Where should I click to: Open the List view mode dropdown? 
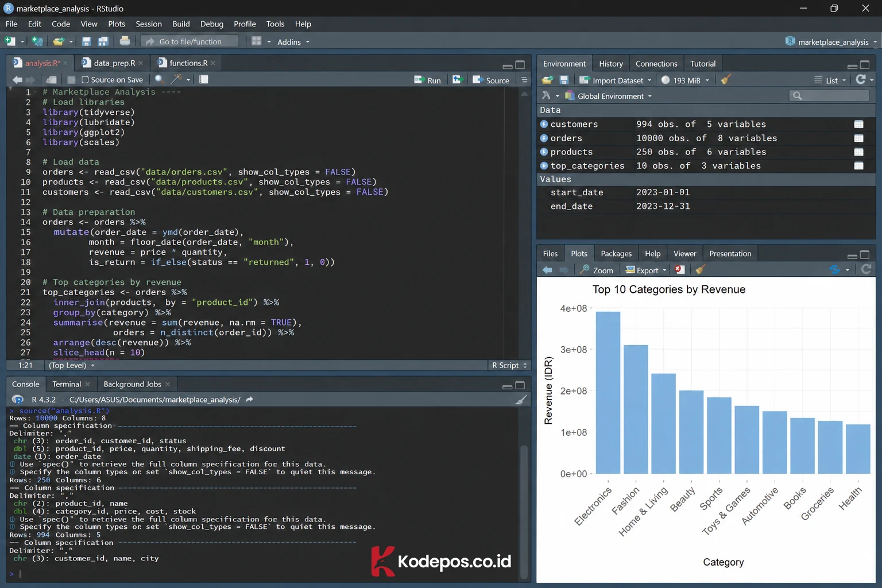[x=830, y=80]
